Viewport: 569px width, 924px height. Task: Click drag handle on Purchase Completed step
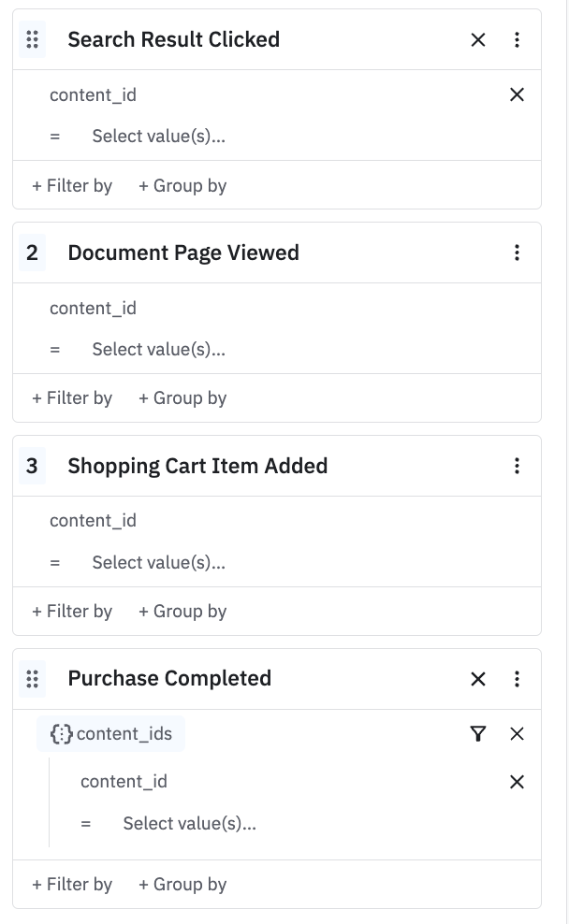[32, 679]
